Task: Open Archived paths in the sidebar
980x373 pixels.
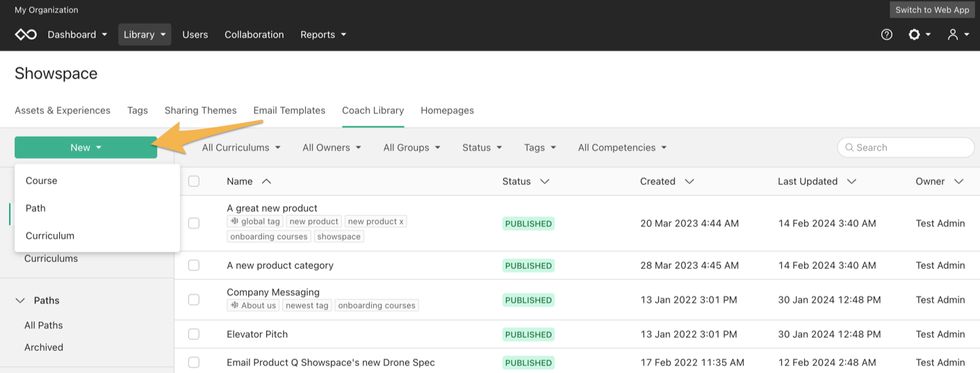Action: tap(44, 347)
